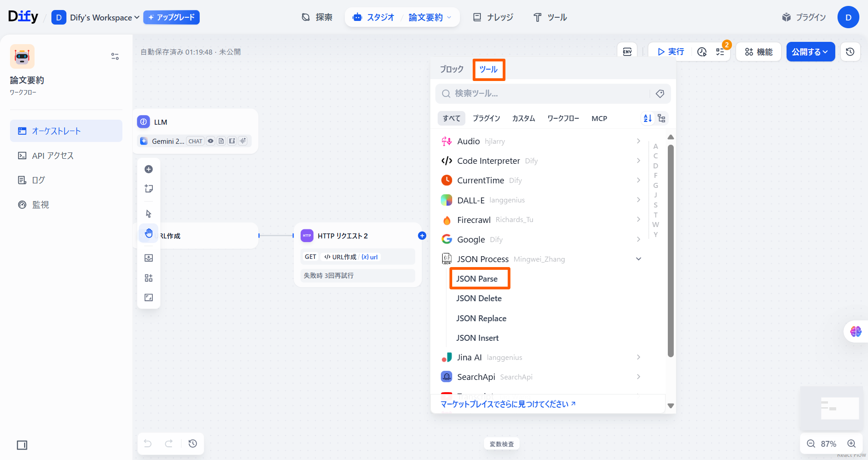The height and width of the screenshot is (460, 868).
Task: Click the zoom out magnifier icon
Action: [811, 444]
